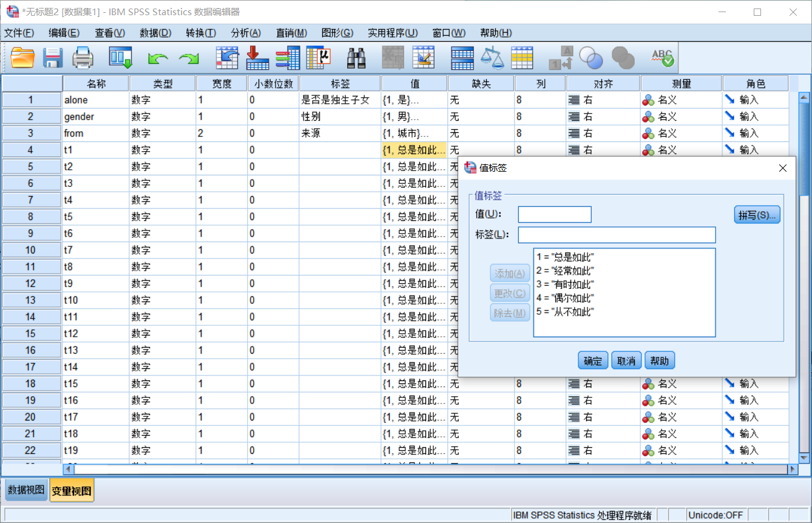Click the horizontal scrollbar right arrow
Screen dimensions: 812x523
pos(793,469)
